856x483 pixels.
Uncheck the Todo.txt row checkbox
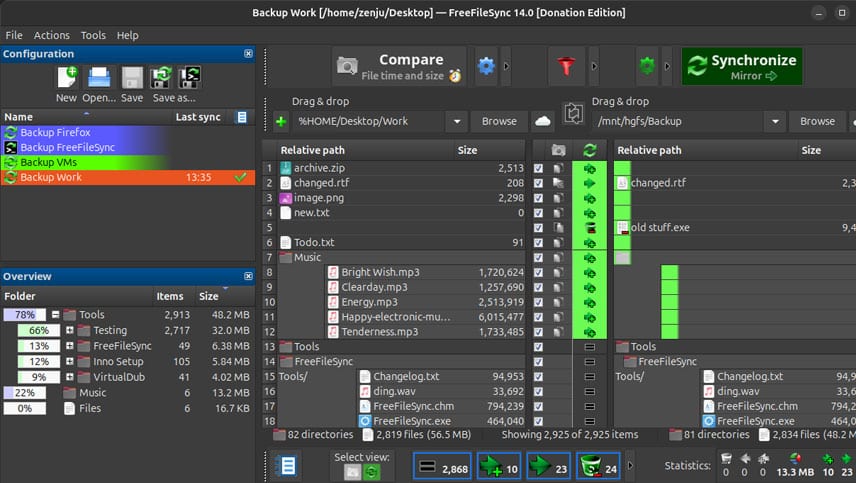pyautogui.click(x=538, y=243)
